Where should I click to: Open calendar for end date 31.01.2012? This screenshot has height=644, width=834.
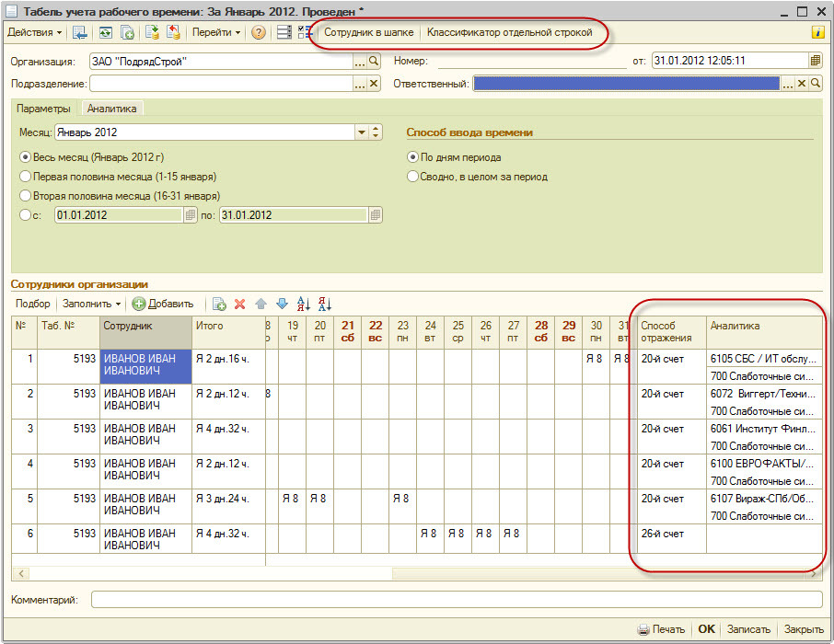click(x=376, y=215)
